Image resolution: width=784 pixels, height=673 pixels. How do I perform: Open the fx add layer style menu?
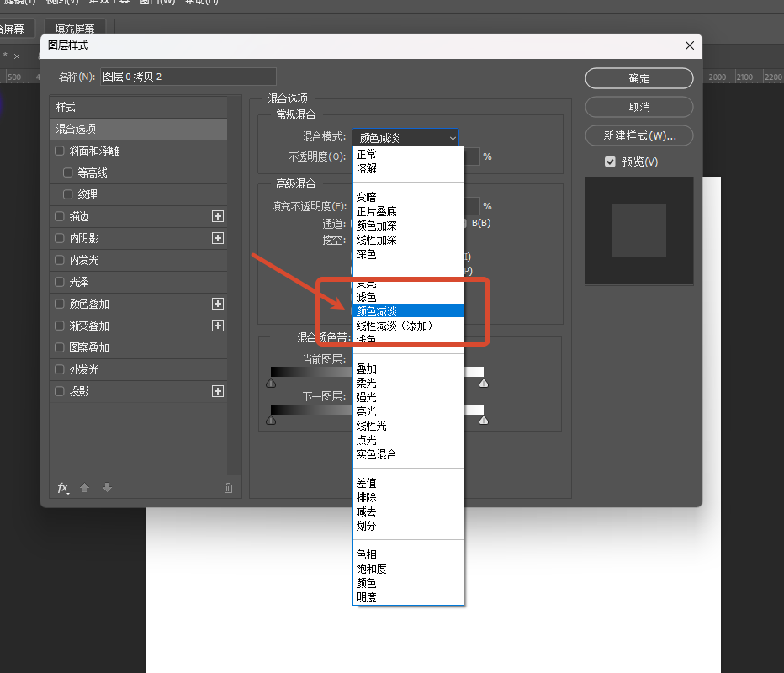point(63,488)
